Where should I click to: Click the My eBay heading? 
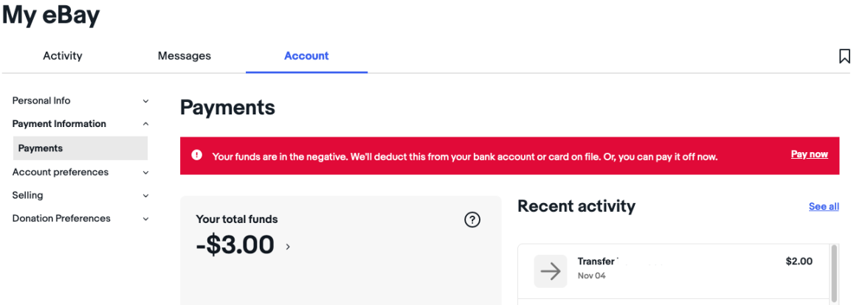(50, 15)
